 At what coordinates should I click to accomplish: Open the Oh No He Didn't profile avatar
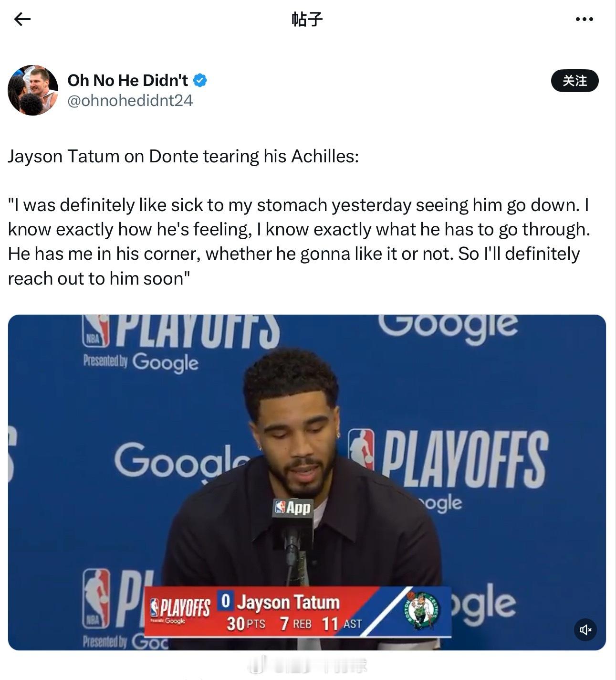pyautogui.click(x=33, y=90)
